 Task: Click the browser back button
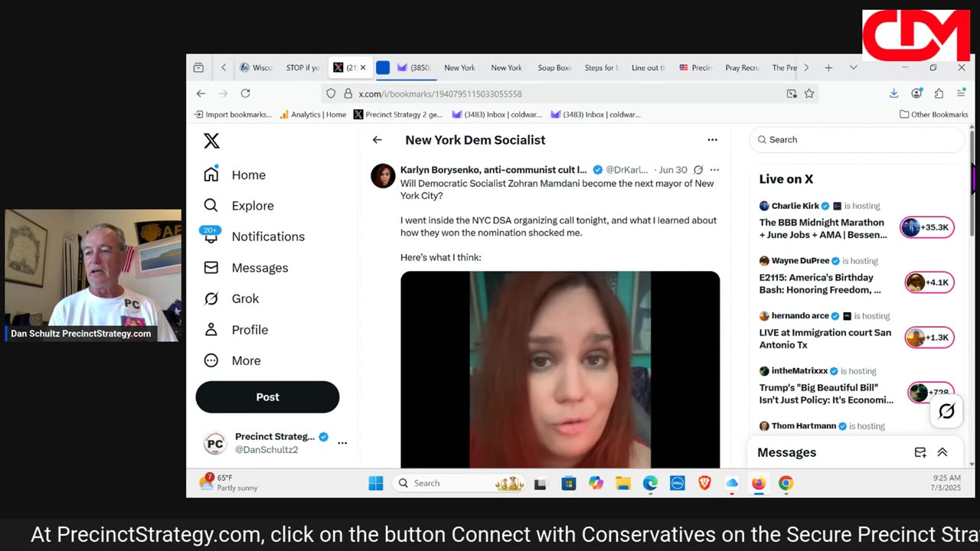point(201,93)
